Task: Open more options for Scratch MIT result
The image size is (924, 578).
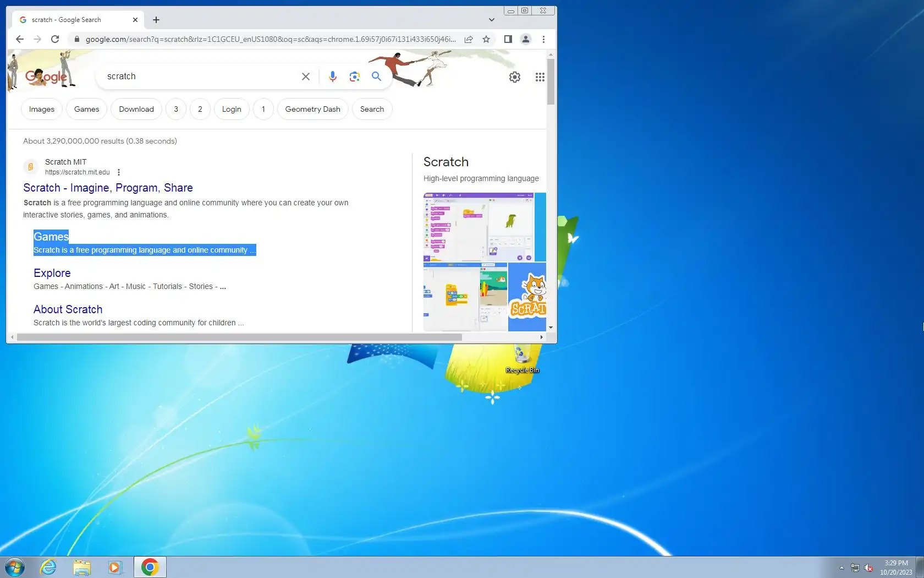Action: (x=119, y=172)
